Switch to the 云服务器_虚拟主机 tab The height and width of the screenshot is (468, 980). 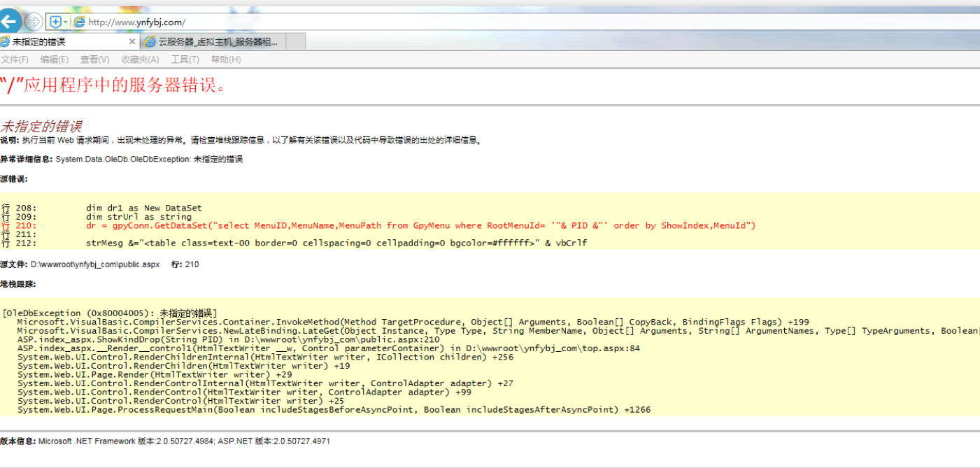click(x=217, y=42)
